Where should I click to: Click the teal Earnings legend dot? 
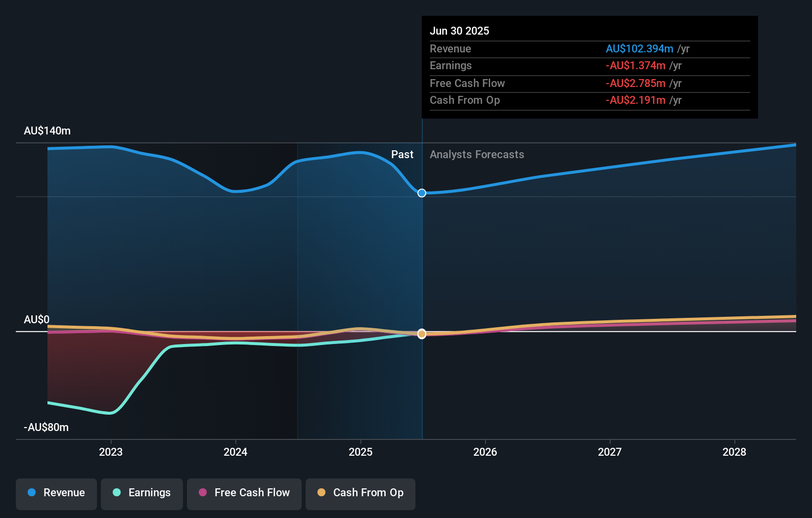coord(117,493)
